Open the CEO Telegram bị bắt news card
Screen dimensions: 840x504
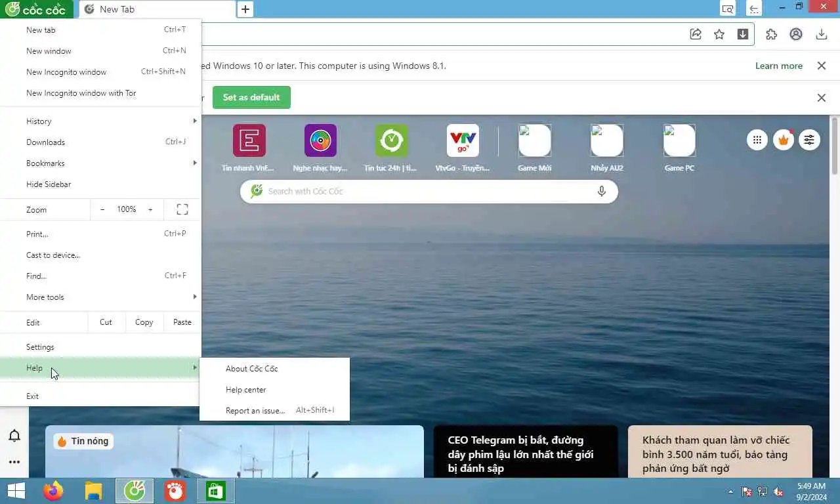click(x=526, y=451)
